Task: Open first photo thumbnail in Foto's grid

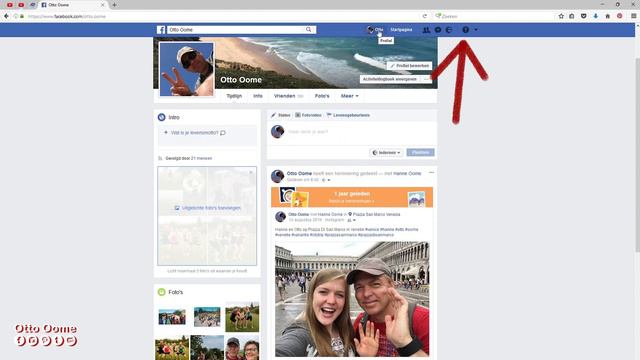Action: [172, 317]
